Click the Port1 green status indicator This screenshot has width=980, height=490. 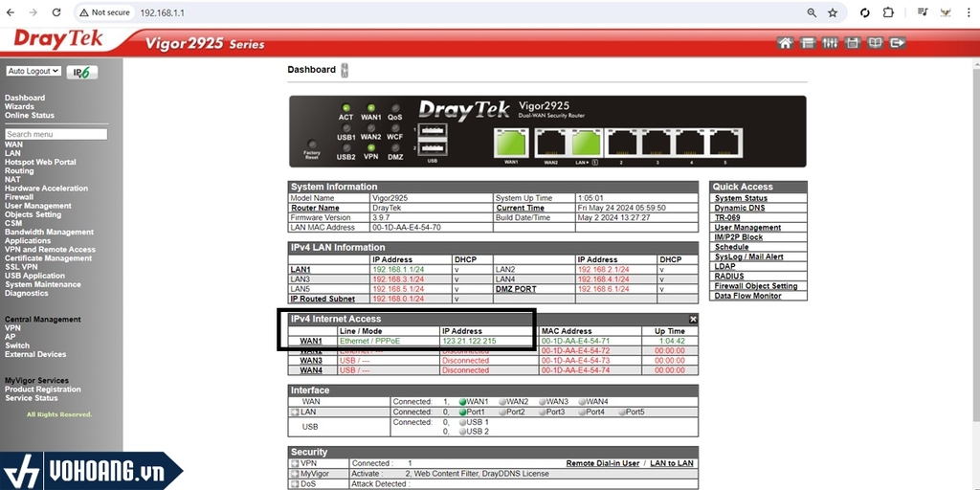pyautogui.click(x=462, y=412)
